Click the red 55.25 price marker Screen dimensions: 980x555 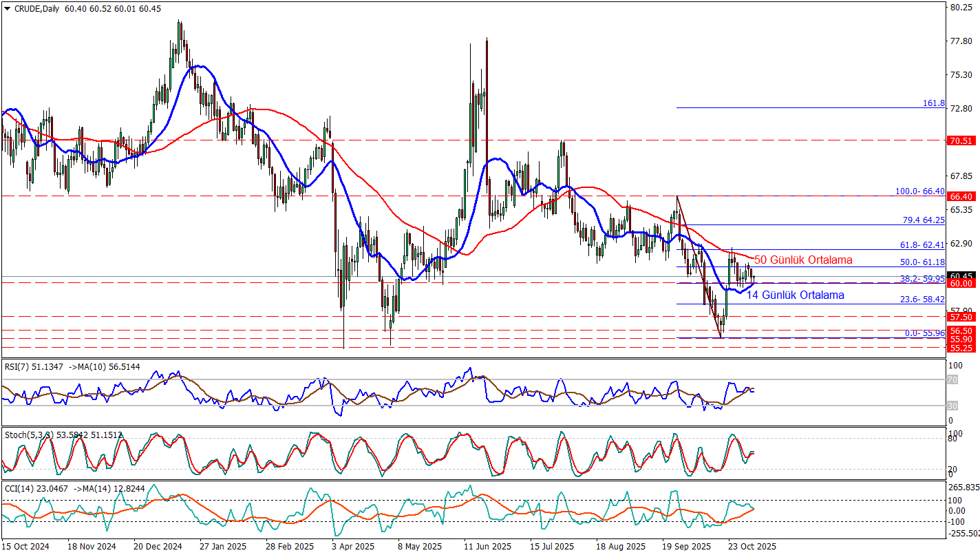tap(961, 348)
